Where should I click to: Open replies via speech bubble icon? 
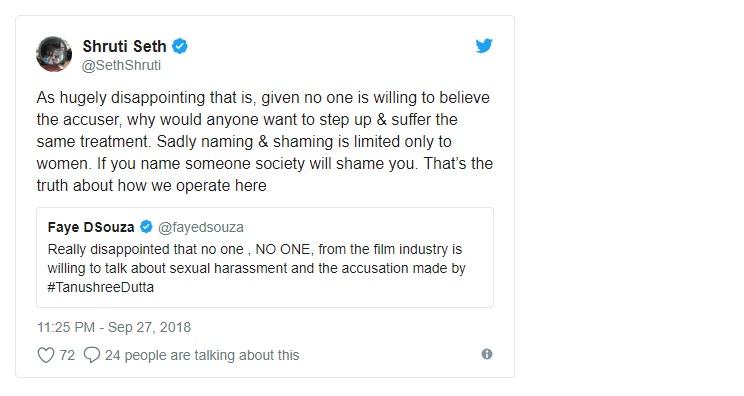coord(92,355)
